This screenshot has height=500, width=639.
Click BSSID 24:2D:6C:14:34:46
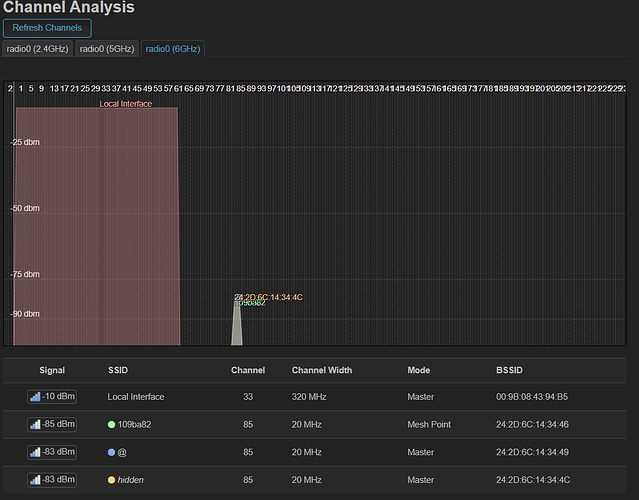pyautogui.click(x=532, y=425)
